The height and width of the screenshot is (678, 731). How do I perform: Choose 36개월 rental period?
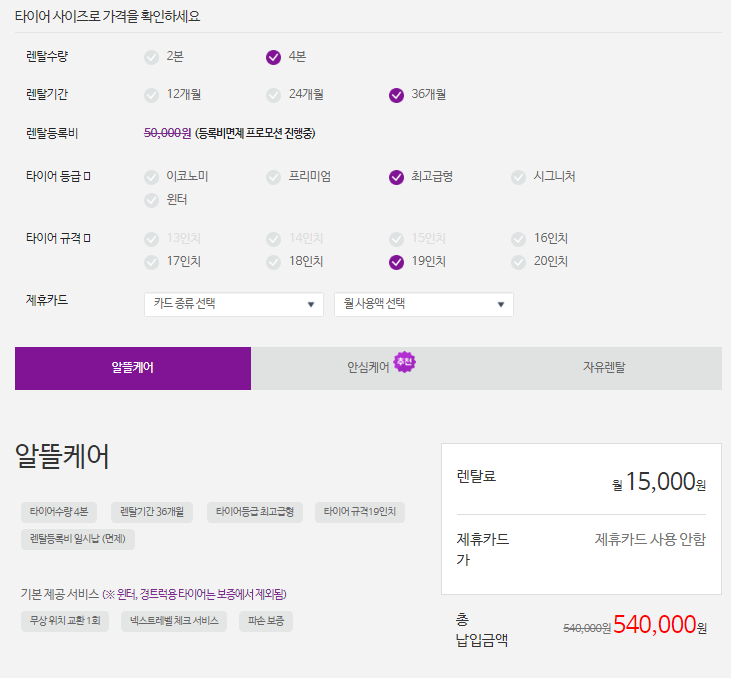click(417, 95)
